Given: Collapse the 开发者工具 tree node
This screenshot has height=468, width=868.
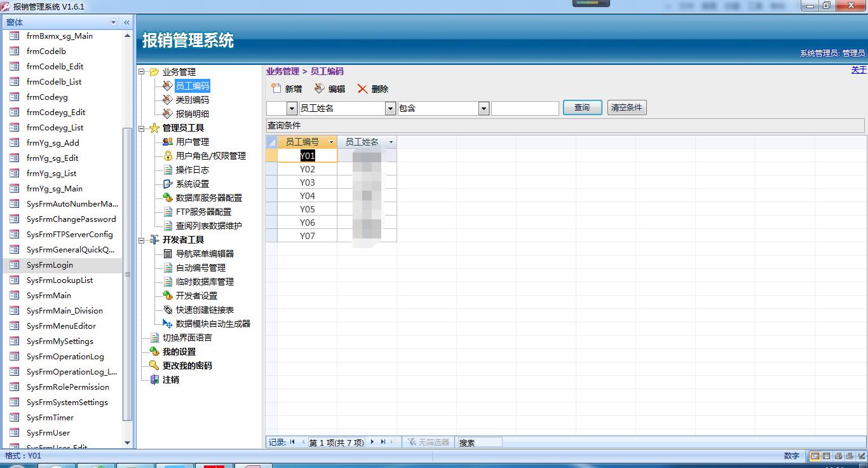Looking at the screenshot, I should click(142, 240).
